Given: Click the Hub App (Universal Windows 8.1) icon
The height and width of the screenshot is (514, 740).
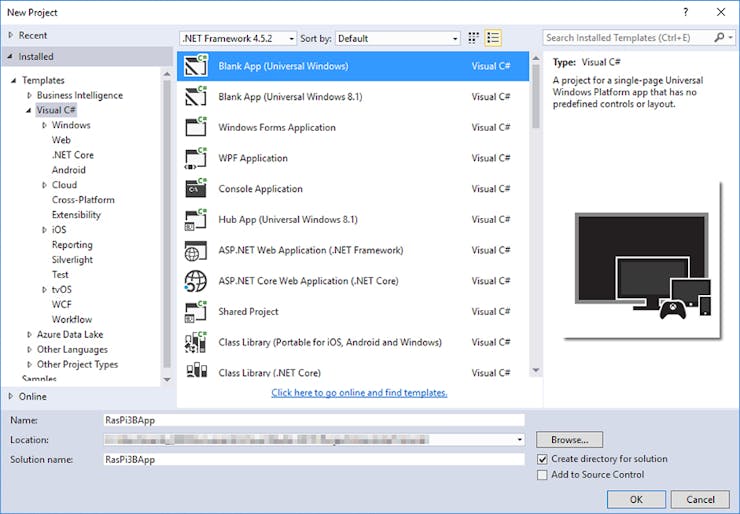Looking at the screenshot, I should [195, 219].
